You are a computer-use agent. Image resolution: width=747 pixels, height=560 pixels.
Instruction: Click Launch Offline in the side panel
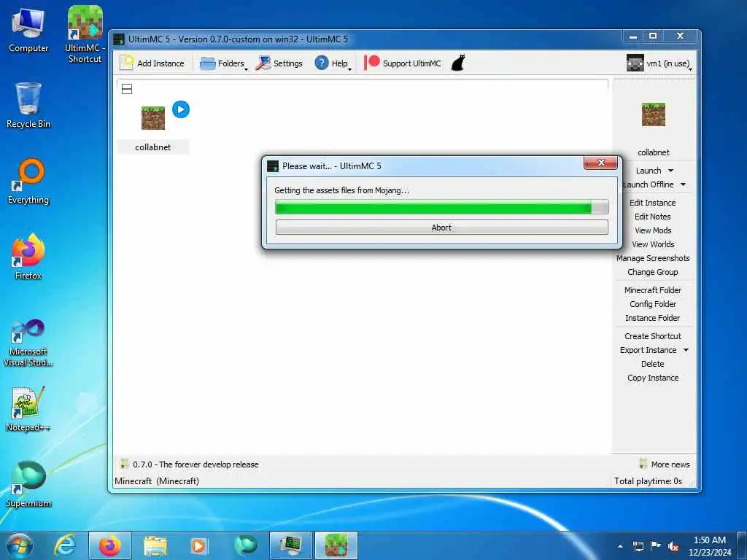point(649,184)
